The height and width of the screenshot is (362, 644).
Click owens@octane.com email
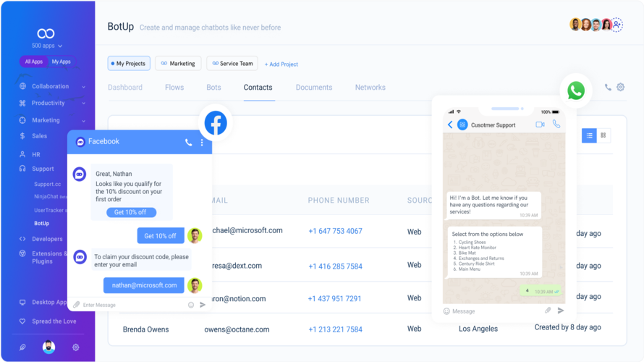(237, 329)
